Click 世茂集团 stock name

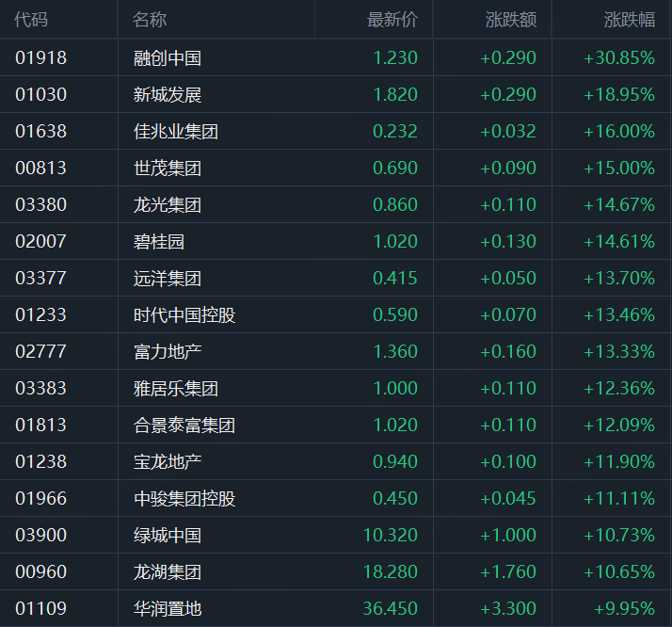168,168
